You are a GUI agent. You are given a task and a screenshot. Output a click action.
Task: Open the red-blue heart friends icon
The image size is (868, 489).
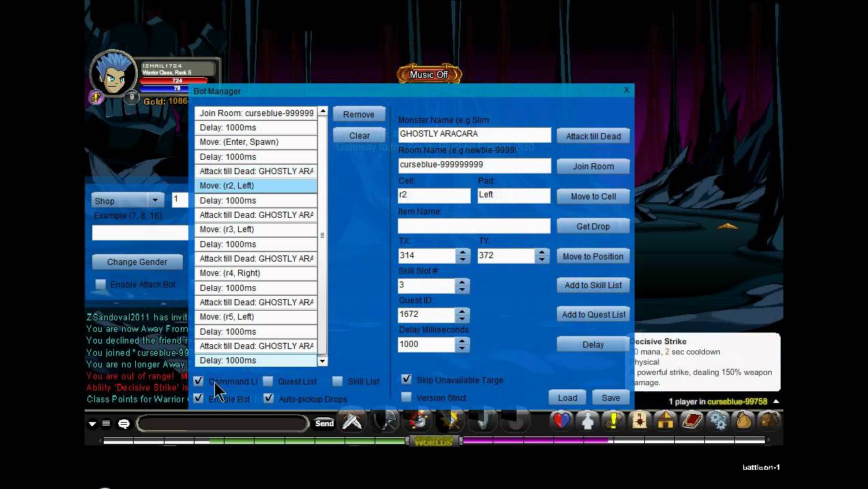[x=562, y=421]
